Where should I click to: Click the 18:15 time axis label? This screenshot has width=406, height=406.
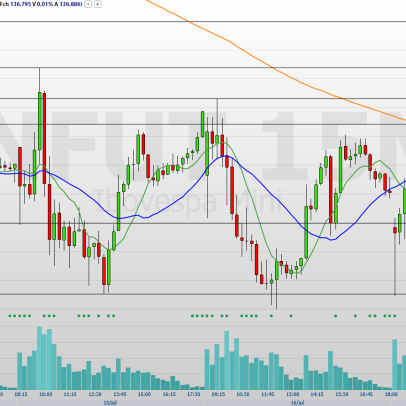pos(21,394)
